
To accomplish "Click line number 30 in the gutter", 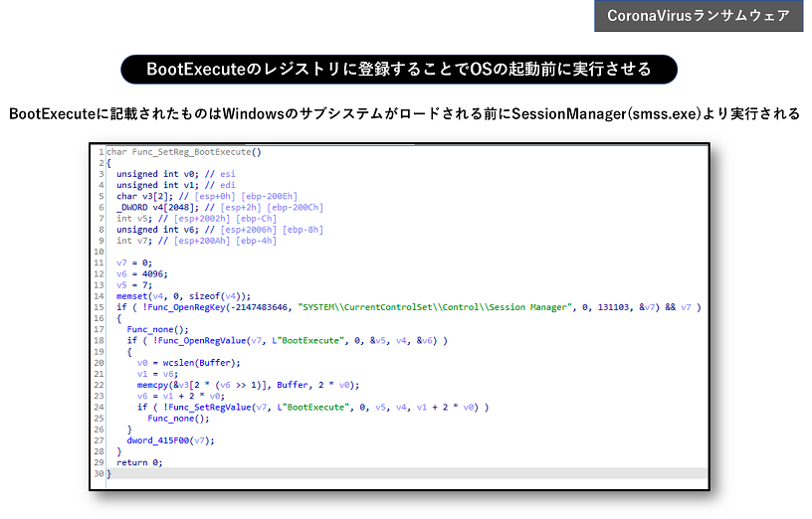I will pyautogui.click(x=99, y=473).
